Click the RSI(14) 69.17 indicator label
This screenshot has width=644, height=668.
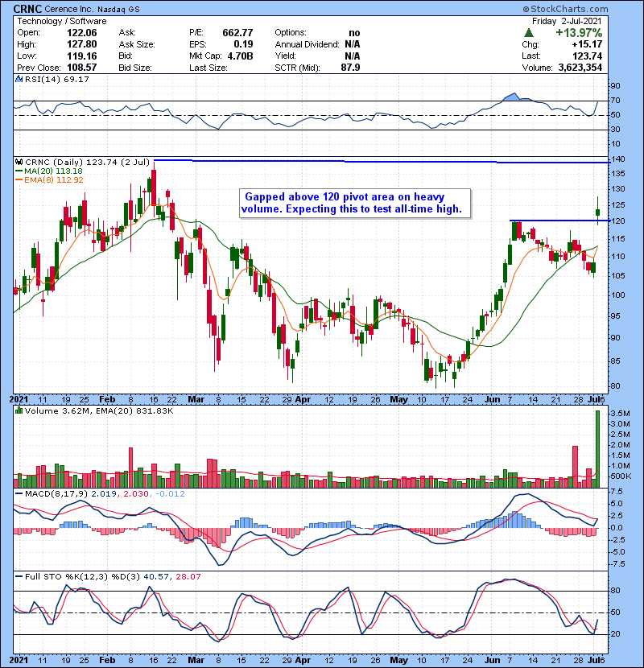point(57,79)
